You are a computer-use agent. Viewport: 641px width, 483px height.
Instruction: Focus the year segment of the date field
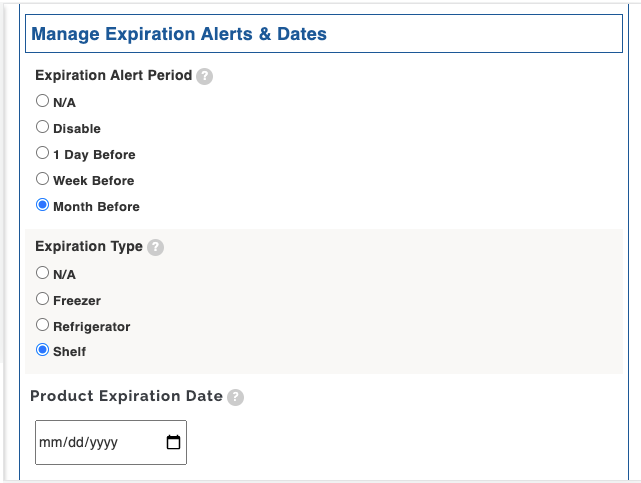click(x=102, y=443)
